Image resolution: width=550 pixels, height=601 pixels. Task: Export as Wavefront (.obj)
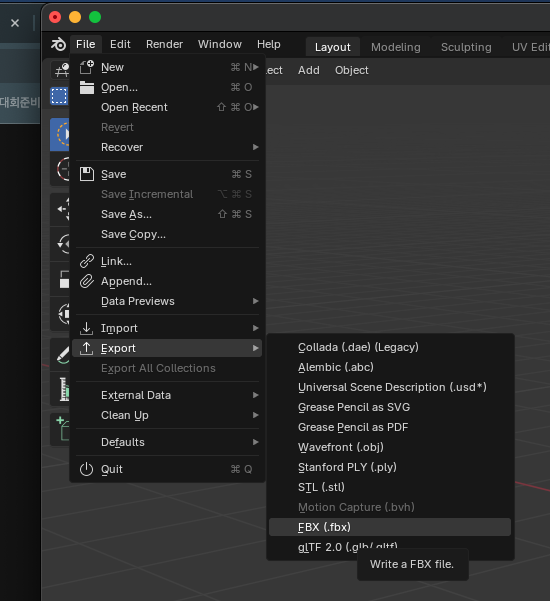coord(390,447)
